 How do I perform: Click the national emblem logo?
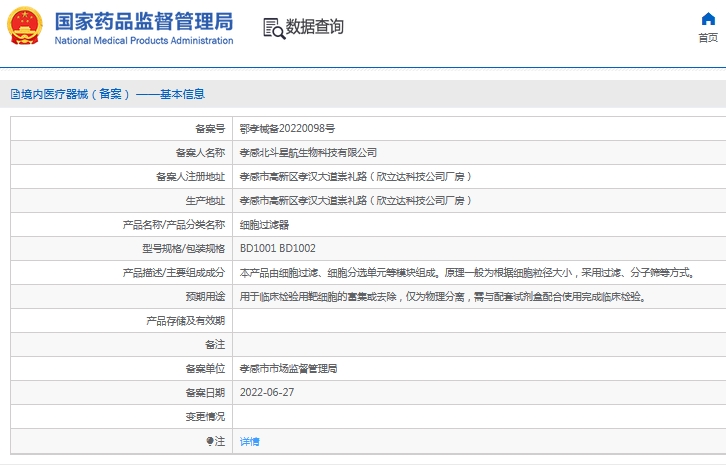[x=25, y=25]
